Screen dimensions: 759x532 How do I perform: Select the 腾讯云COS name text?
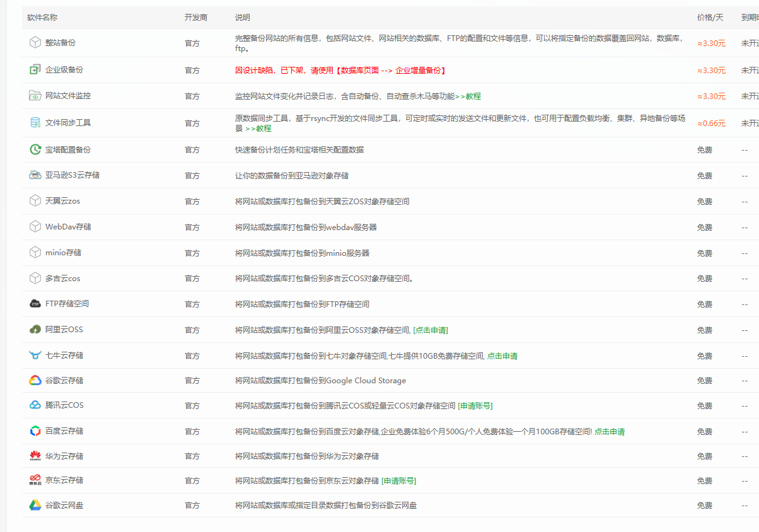64,405
